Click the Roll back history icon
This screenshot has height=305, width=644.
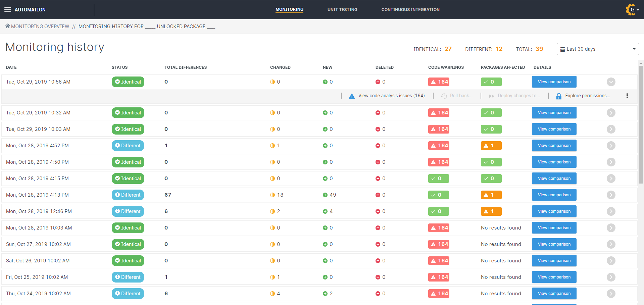(444, 96)
